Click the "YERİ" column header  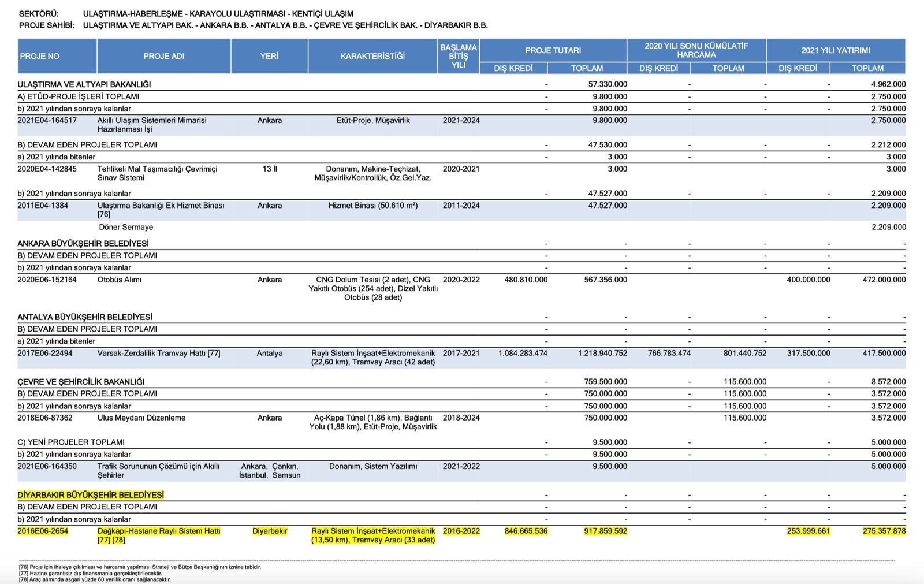(x=269, y=56)
